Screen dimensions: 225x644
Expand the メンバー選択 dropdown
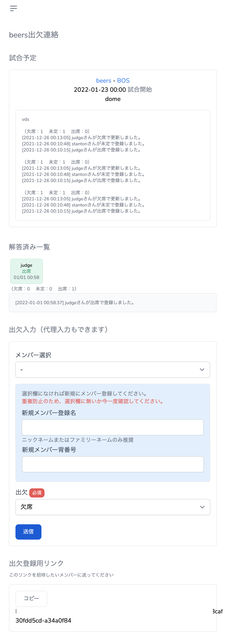[x=112, y=369]
